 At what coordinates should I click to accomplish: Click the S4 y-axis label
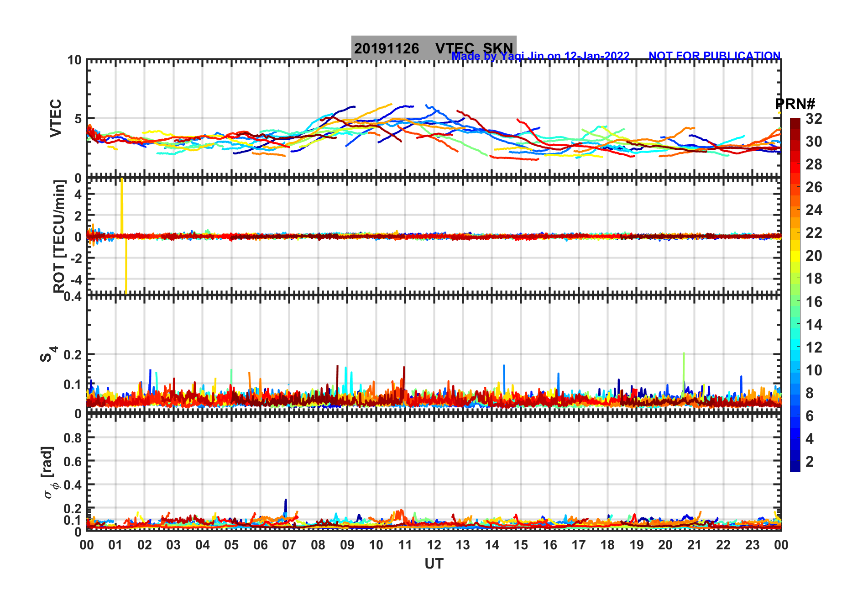tap(49, 354)
